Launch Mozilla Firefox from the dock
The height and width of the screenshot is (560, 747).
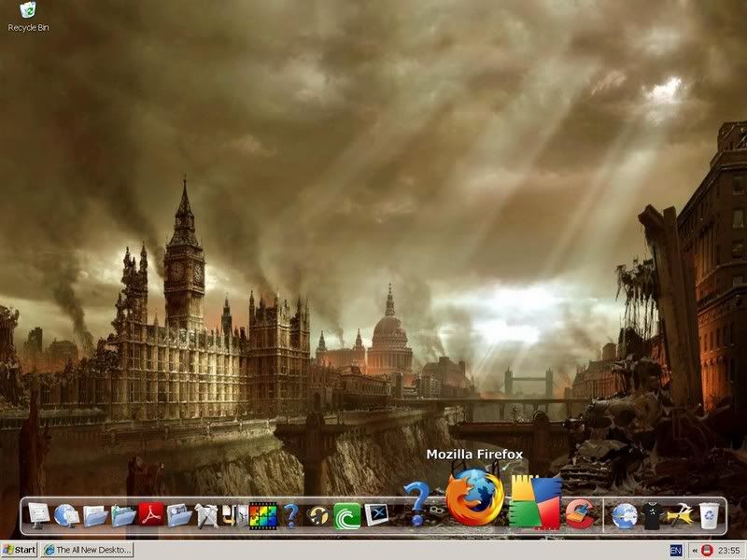tap(475, 497)
